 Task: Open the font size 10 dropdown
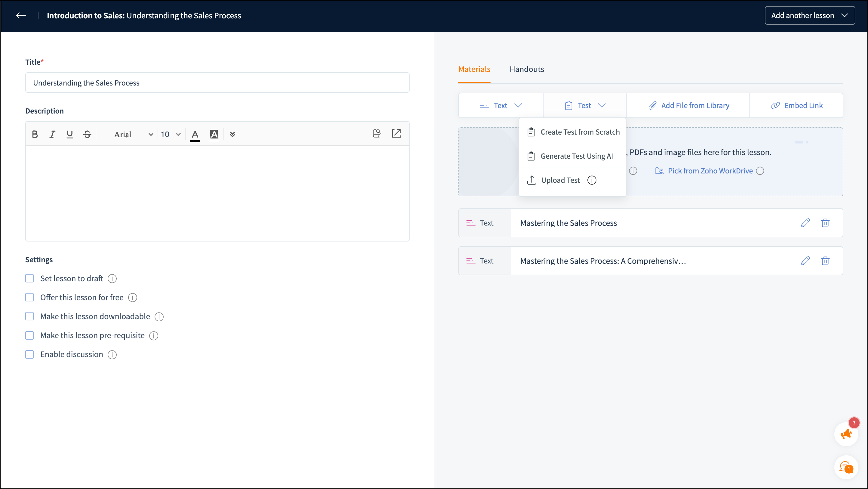pos(171,134)
